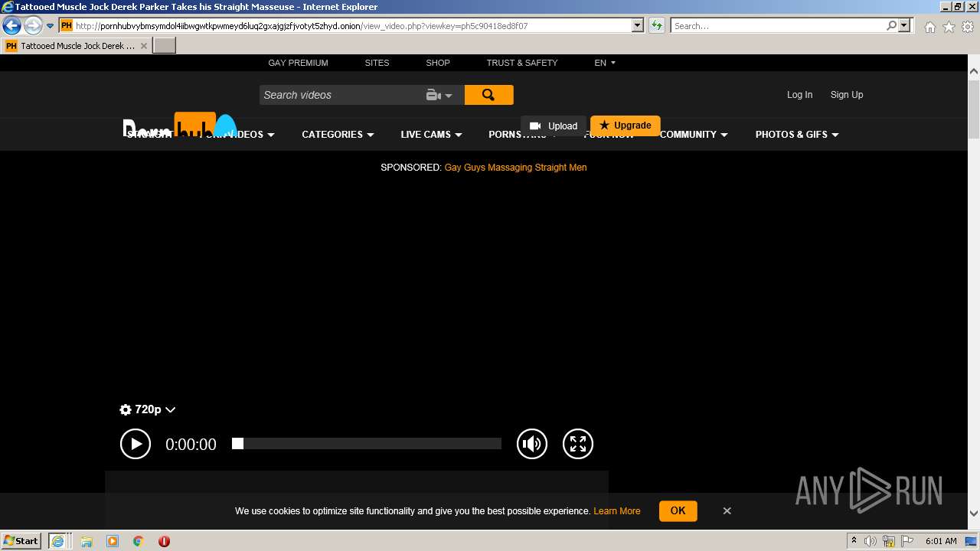Go forward with the browser Forward arrow
Viewport: 980px width, 551px height.
(x=33, y=25)
